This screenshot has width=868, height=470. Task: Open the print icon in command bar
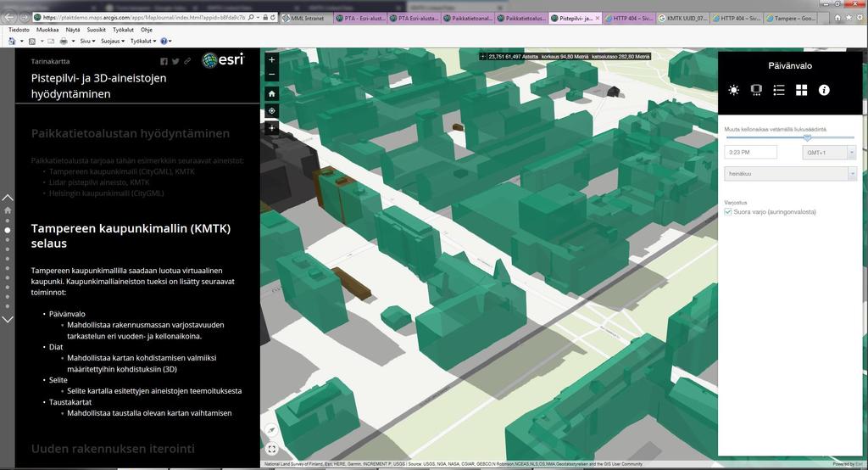click(64, 41)
